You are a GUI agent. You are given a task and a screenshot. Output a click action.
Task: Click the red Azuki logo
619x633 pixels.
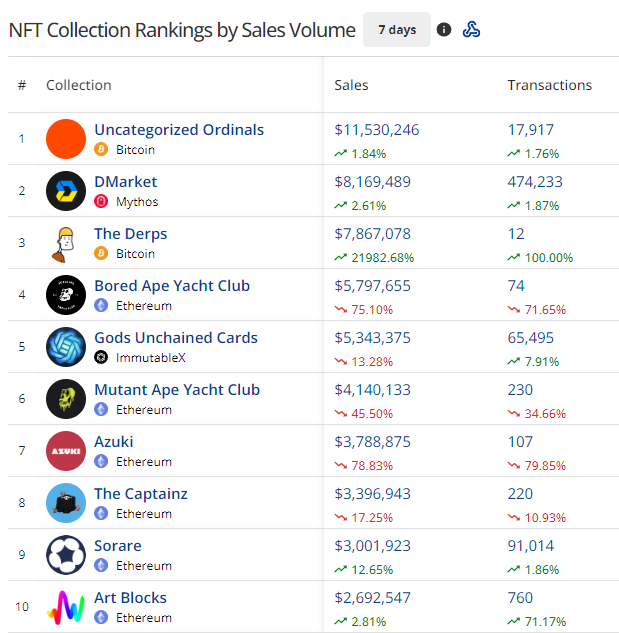click(66, 451)
